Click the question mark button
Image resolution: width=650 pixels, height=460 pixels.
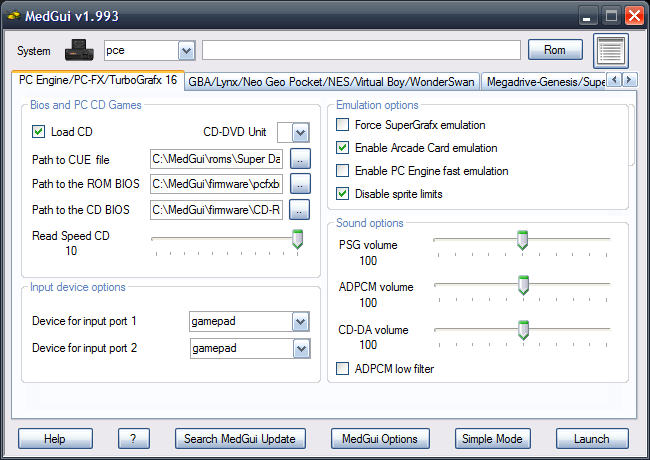[x=133, y=439]
